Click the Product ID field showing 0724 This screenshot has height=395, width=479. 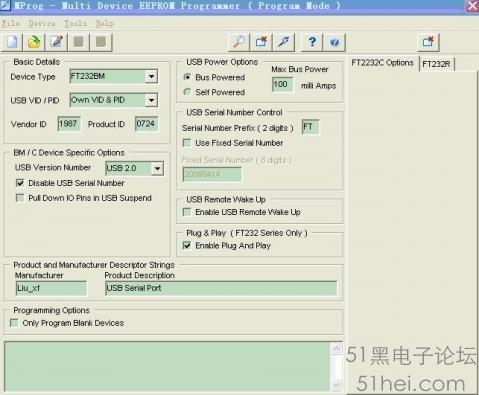point(146,124)
